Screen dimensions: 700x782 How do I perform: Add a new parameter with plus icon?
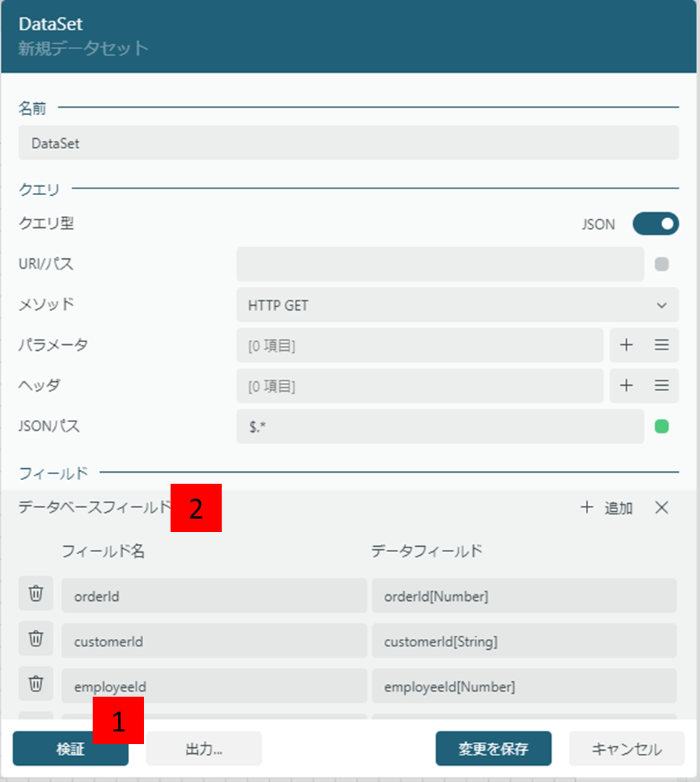coord(627,345)
